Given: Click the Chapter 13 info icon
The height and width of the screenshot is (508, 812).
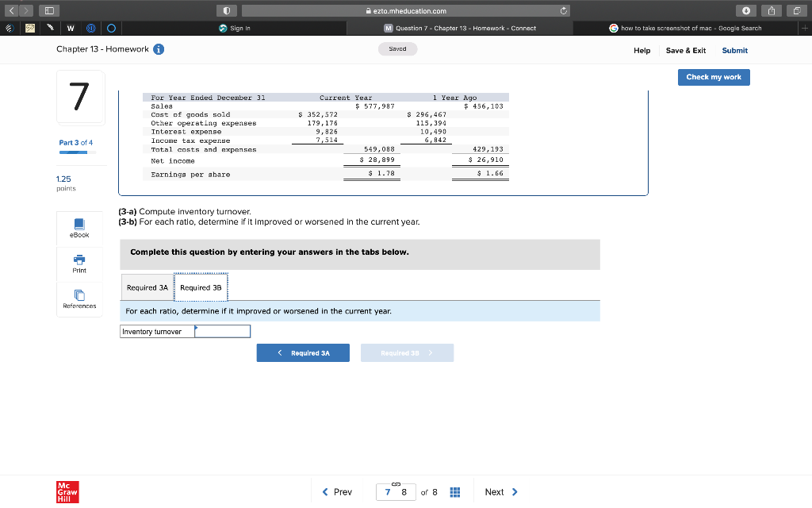Looking at the screenshot, I should coord(159,49).
